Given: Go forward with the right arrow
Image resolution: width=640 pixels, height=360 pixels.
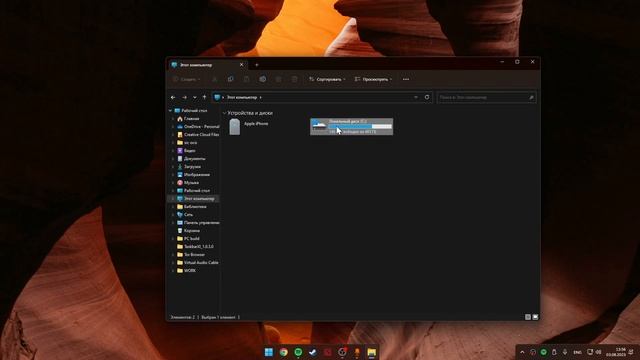Looking at the screenshot, I should click(x=184, y=97).
